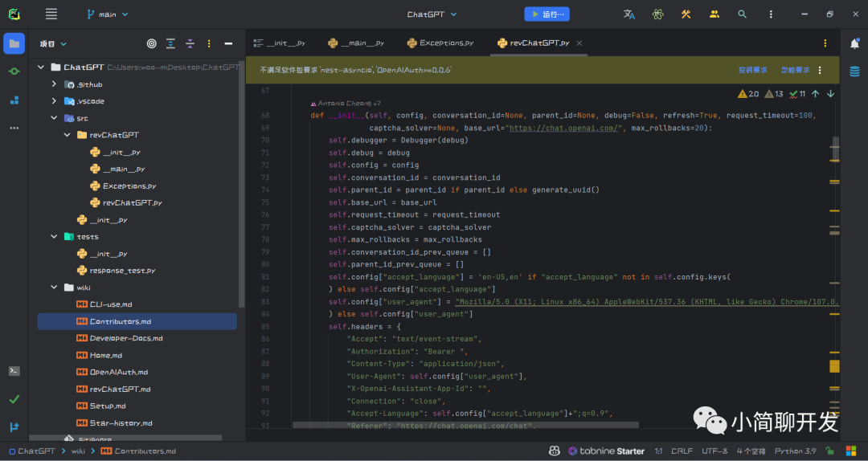Screen dimensions: 868x461
Task: Click the editor horizontal scrollbar
Action: click(465, 425)
